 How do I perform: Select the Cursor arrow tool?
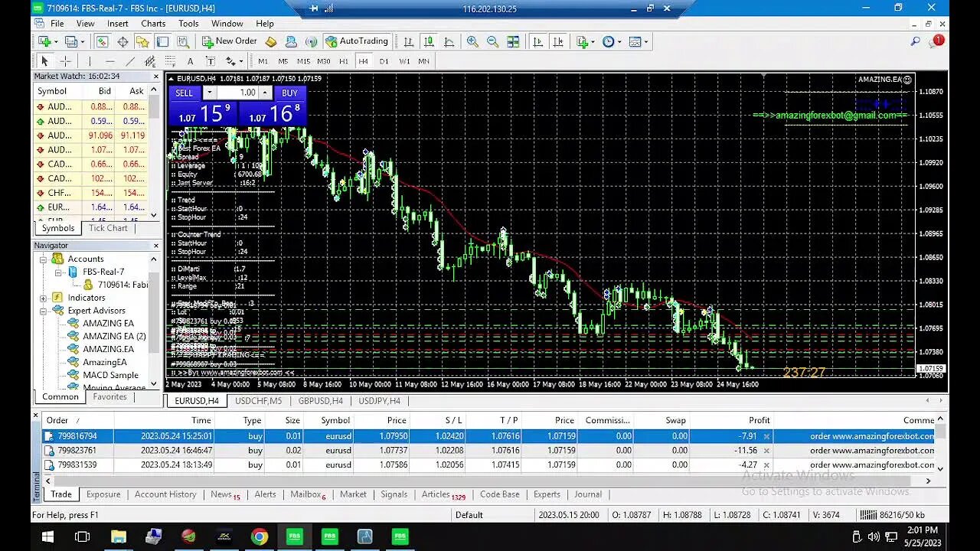(x=44, y=61)
